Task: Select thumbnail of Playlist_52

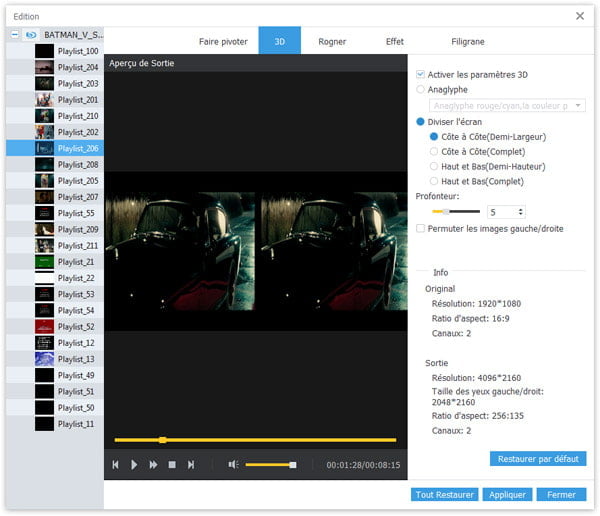Action: (44, 327)
